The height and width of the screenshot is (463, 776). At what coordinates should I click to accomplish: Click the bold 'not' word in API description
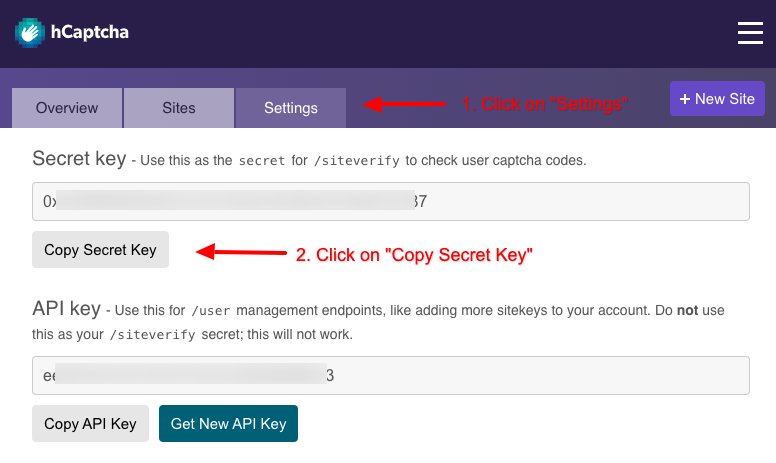click(687, 311)
